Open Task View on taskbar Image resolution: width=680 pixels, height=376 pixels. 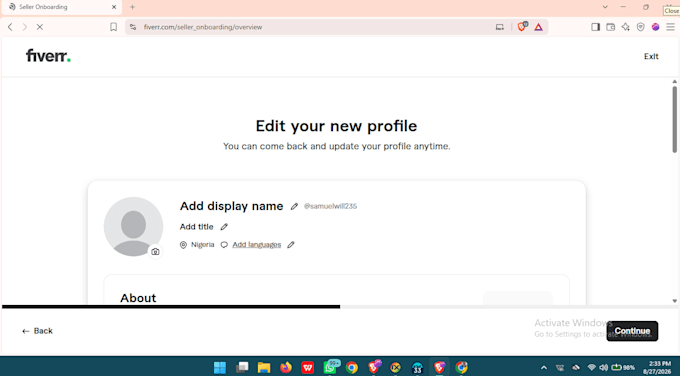(x=242, y=367)
